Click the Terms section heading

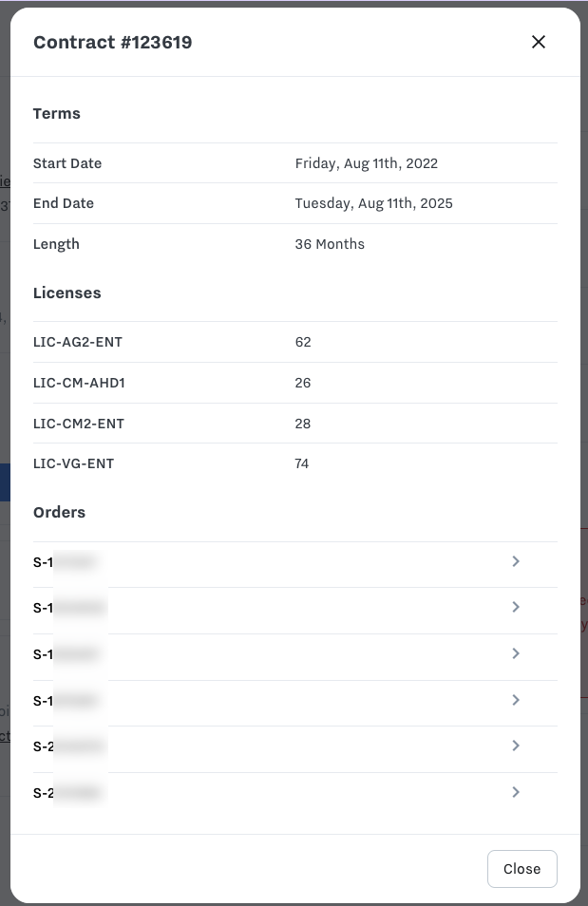(x=57, y=113)
